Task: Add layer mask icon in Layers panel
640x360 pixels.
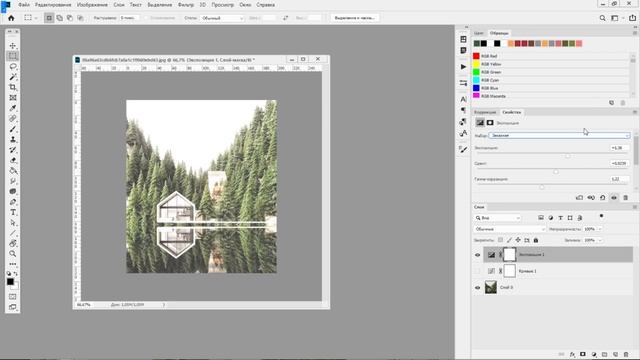Action: tap(583, 355)
